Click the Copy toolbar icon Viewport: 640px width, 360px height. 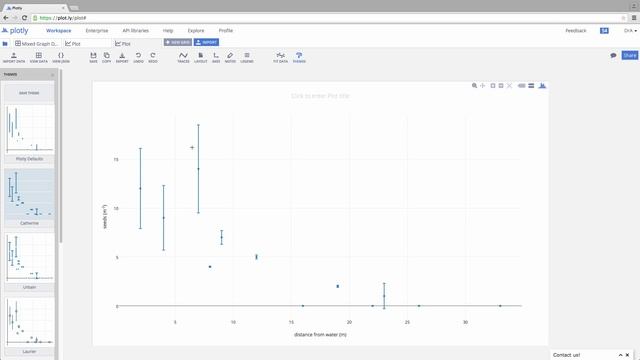point(107,57)
